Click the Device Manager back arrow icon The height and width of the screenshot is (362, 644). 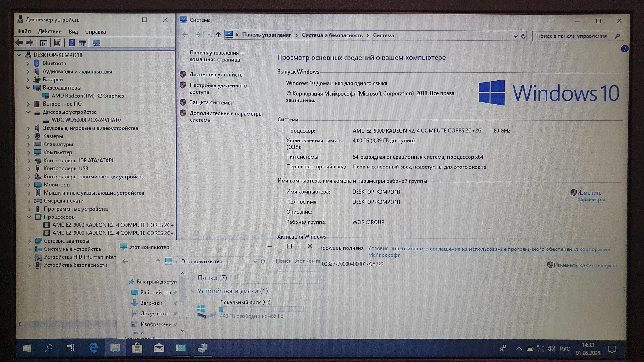coord(19,42)
